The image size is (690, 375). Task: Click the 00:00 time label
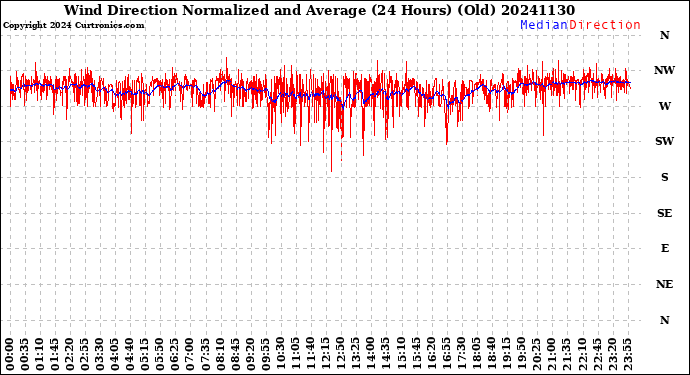coord(10,354)
